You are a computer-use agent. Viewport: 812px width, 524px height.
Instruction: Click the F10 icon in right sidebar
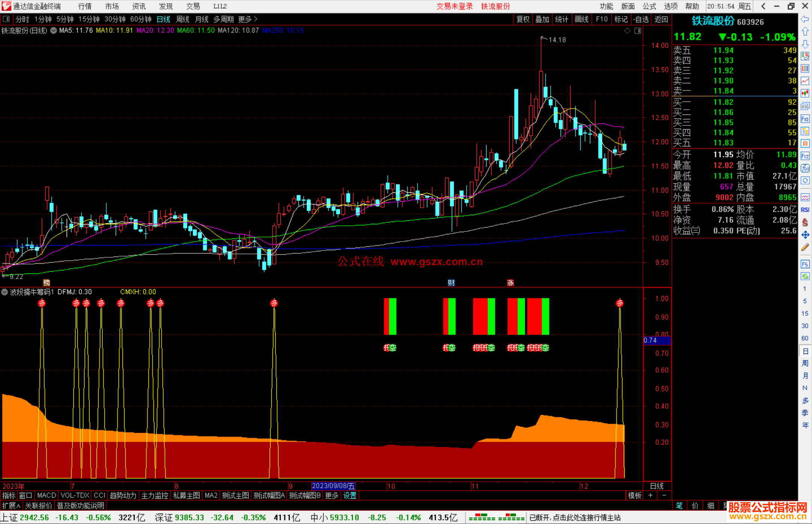click(805, 119)
